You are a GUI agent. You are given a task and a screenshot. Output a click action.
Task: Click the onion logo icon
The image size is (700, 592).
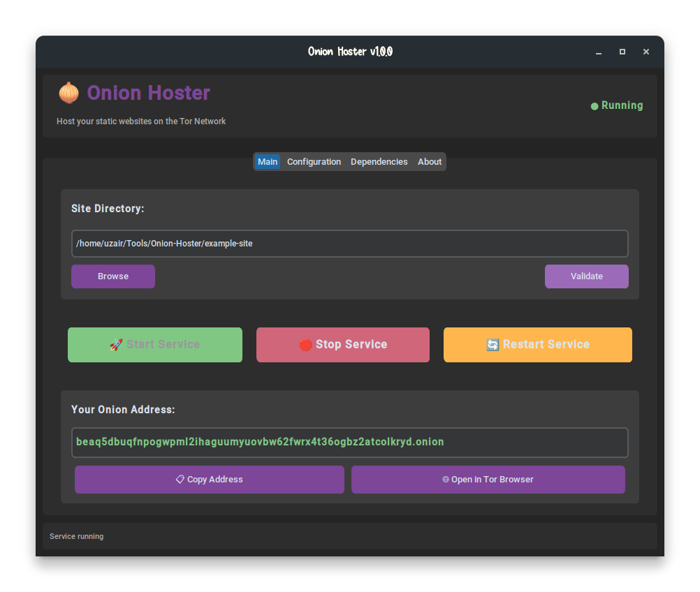tap(68, 93)
